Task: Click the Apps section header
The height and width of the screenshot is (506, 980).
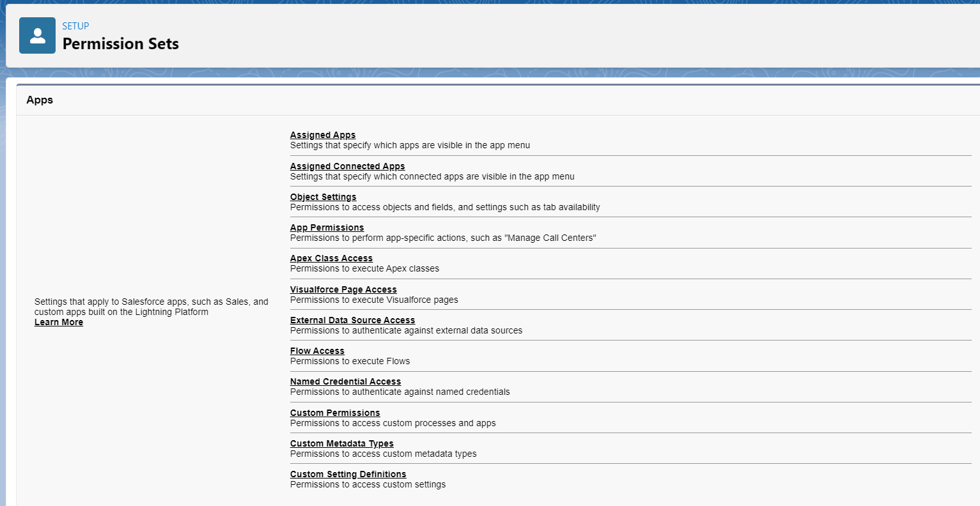Action: 40,100
